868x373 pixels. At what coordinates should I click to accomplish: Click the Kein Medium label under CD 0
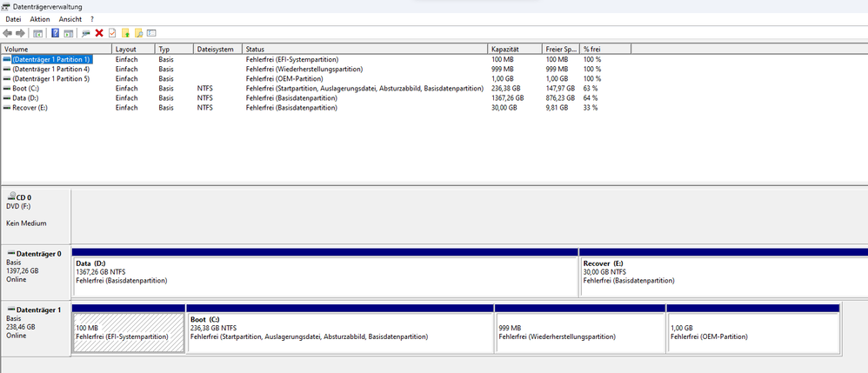[27, 223]
